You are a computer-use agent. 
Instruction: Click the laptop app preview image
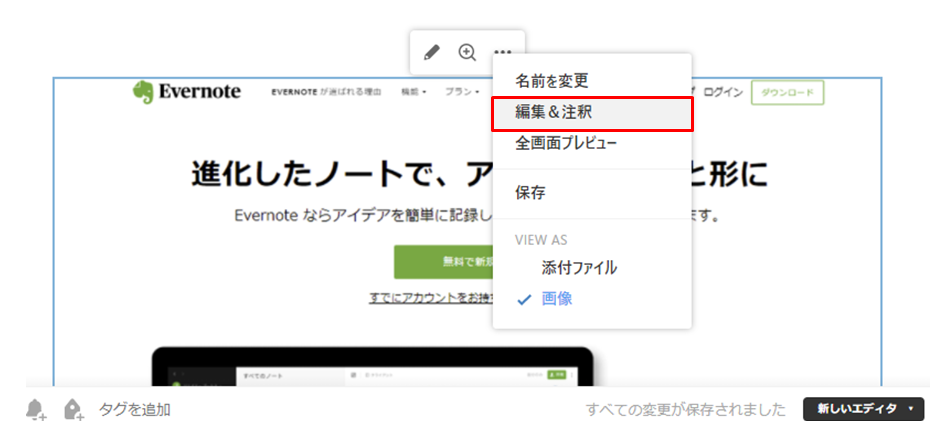372,366
